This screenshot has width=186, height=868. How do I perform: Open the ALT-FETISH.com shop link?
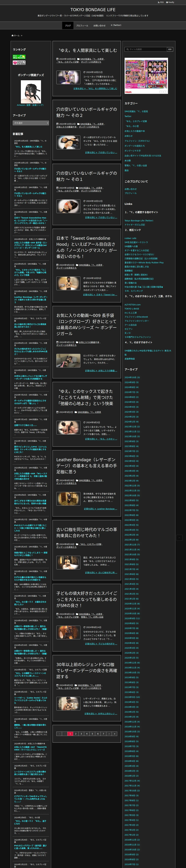[x=133, y=305]
